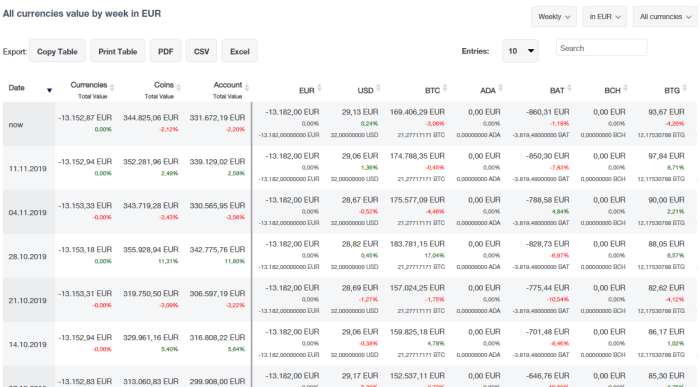Sort the USD column
The width and height of the screenshot is (700, 387).
pos(379,88)
